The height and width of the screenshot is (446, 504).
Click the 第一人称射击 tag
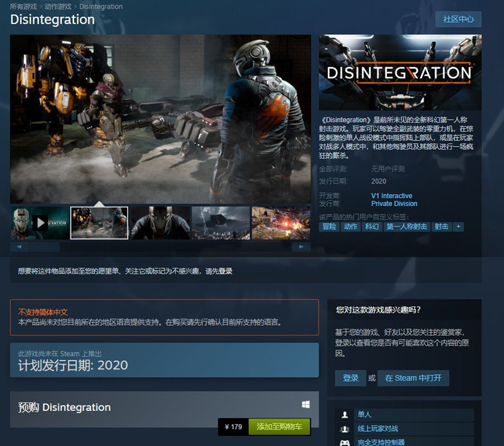pos(407,227)
